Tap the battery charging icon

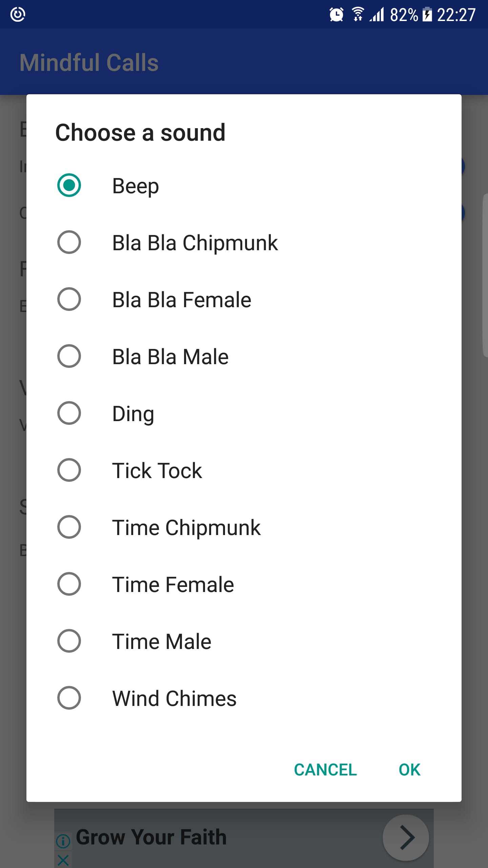point(427,15)
